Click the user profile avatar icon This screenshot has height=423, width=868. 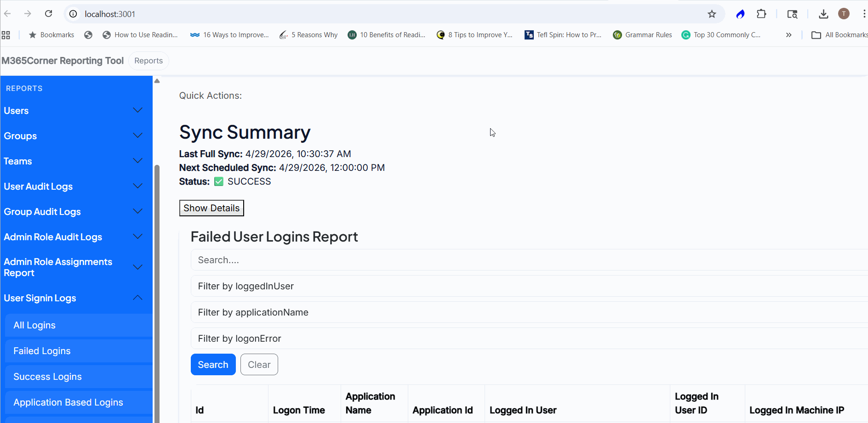tap(844, 14)
